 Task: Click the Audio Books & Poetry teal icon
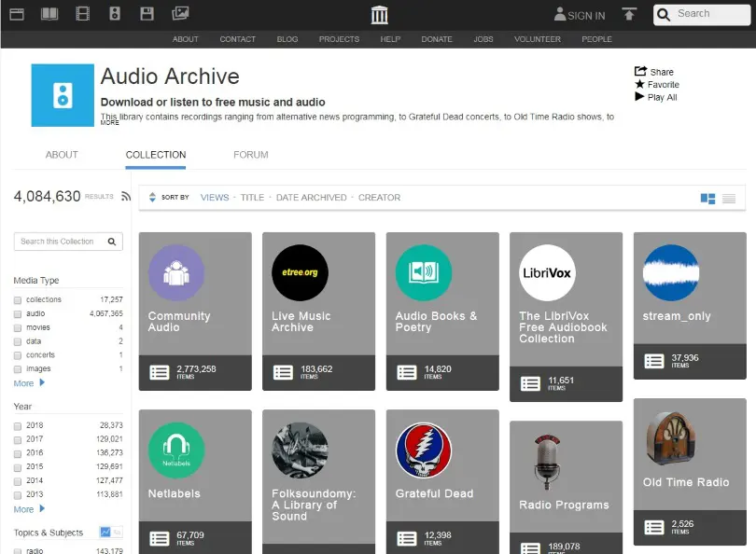pyautogui.click(x=424, y=272)
